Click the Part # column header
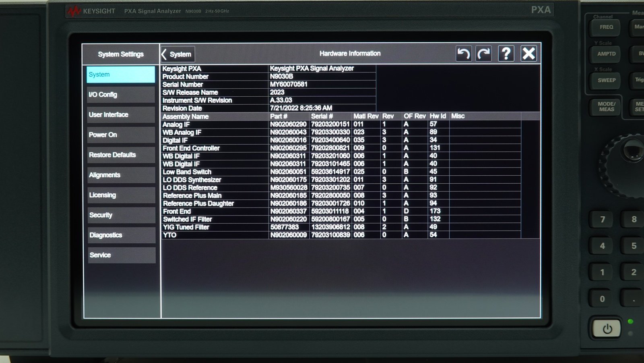Screen dimensions: 644x363 coord(279,116)
